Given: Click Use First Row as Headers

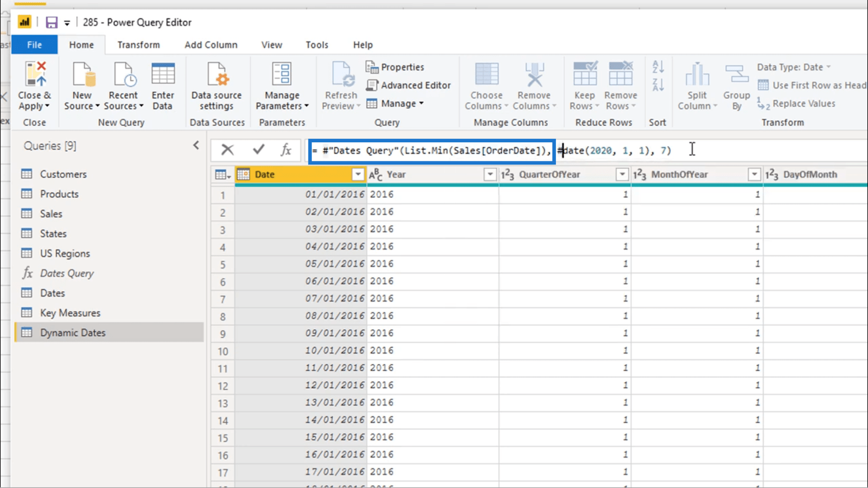Looking at the screenshot, I should coord(812,85).
